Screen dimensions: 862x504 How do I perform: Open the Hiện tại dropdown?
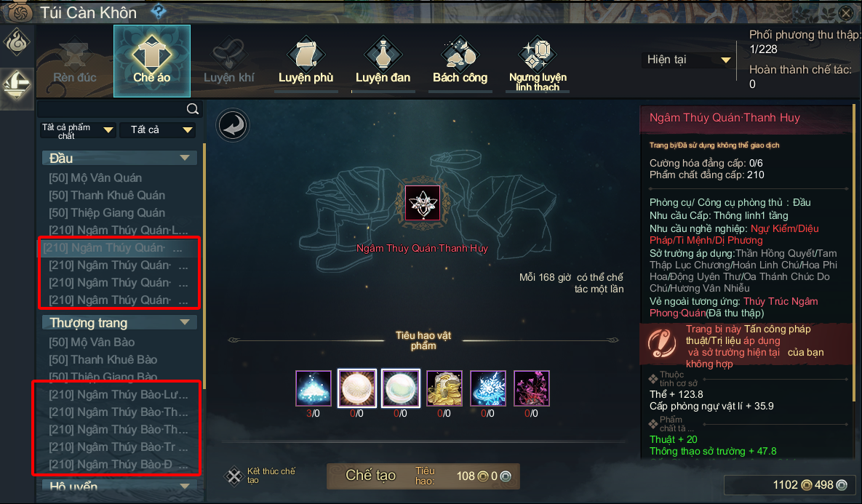pyautogui.click(x=689, y=60)
